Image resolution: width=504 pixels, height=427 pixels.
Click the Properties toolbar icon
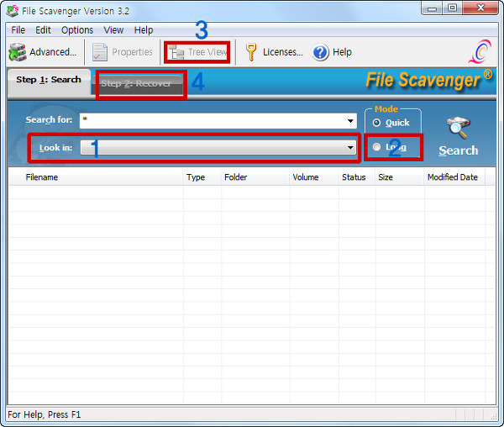[100, 52]
